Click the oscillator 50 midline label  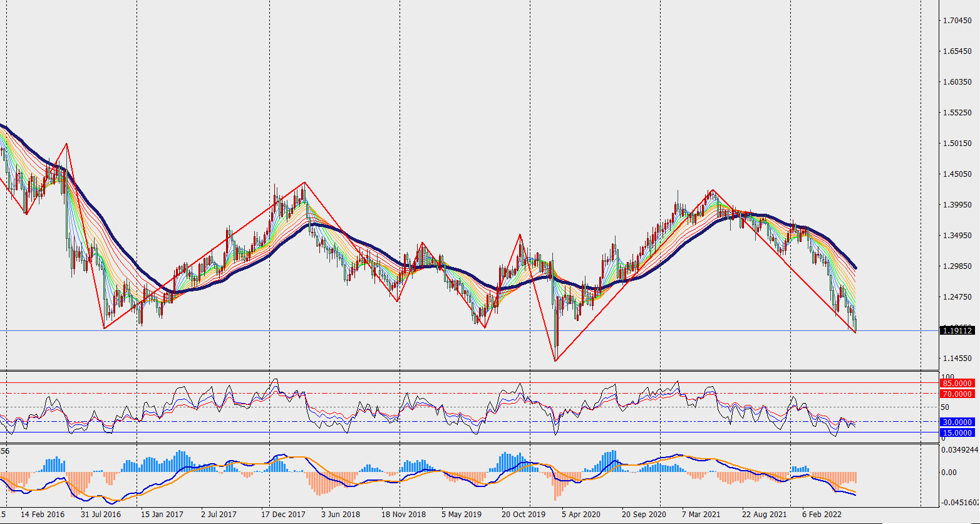[x=945, y=407]
